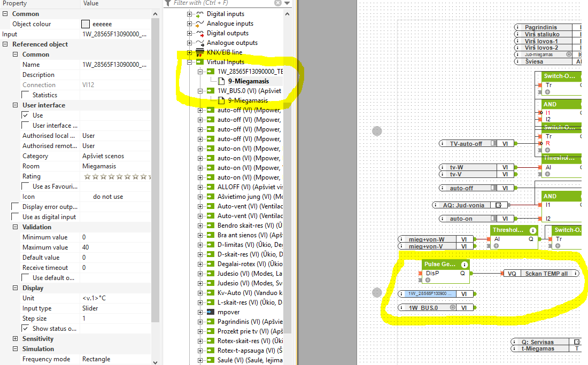
Task: Click the info icon on t-Miegamas connector
Action: [514, 348]
